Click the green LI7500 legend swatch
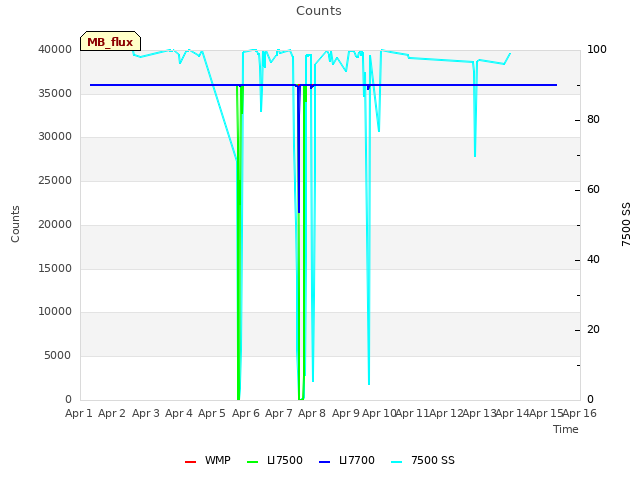 253,462
